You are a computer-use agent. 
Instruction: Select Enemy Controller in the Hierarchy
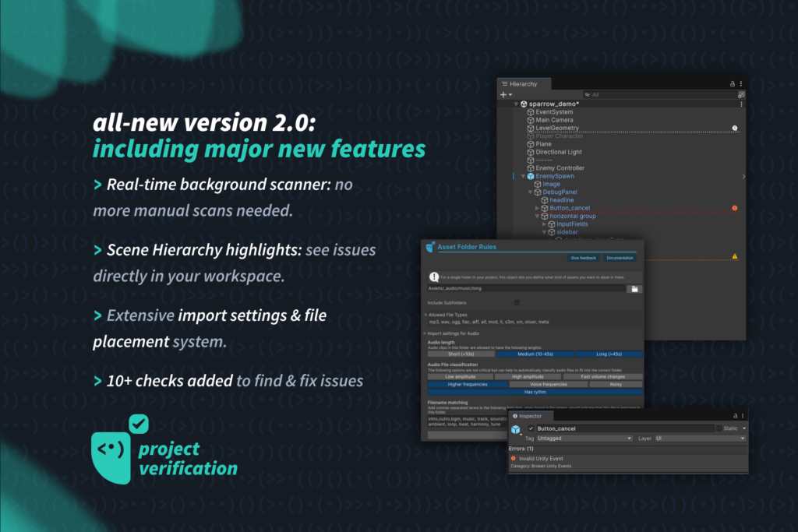click(560, 167)
